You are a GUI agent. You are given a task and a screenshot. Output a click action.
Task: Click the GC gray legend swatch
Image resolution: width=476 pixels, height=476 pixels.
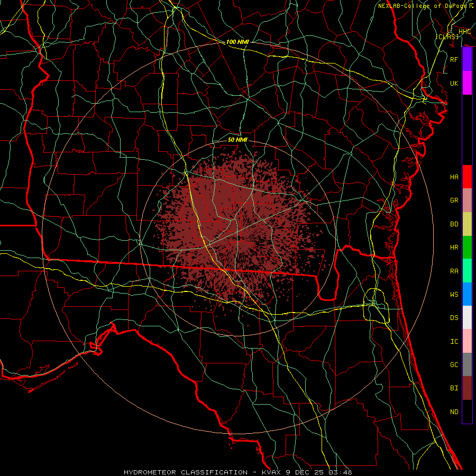click(467, 364)
